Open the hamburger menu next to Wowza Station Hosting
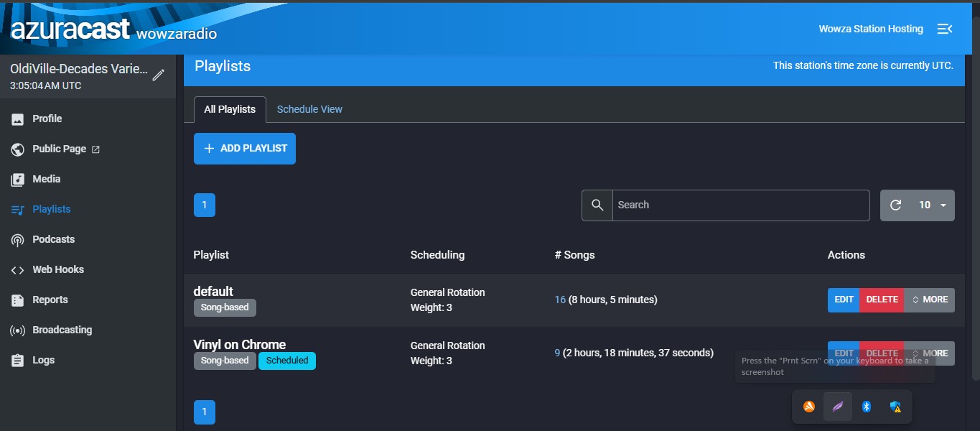This screenshot has width=980, height=431. click(945, 29)
